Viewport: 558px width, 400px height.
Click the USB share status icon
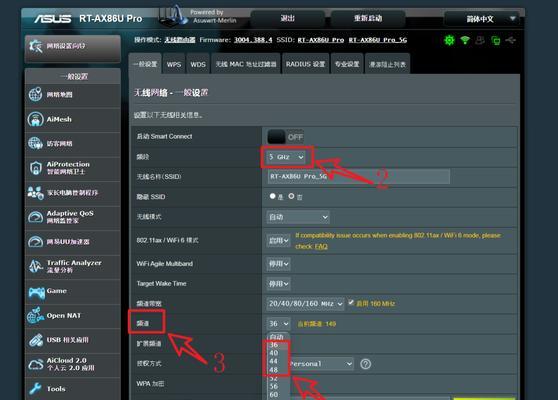coord(511,40)
